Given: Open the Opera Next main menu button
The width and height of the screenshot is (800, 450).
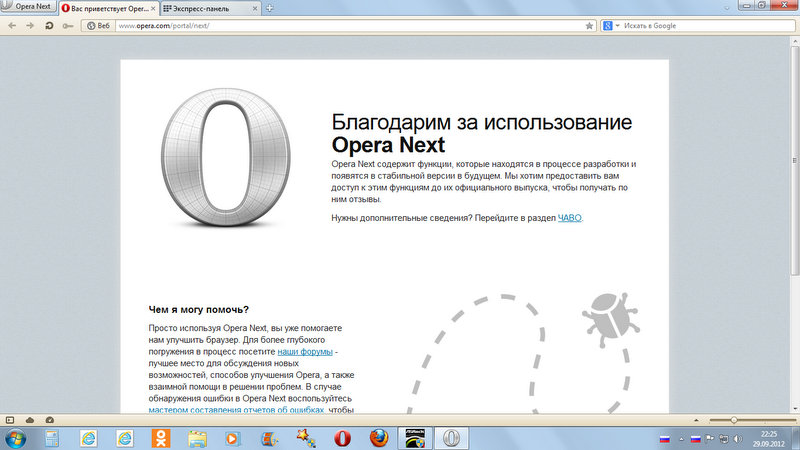Looking at the screenshot, I should click(28, 6).
